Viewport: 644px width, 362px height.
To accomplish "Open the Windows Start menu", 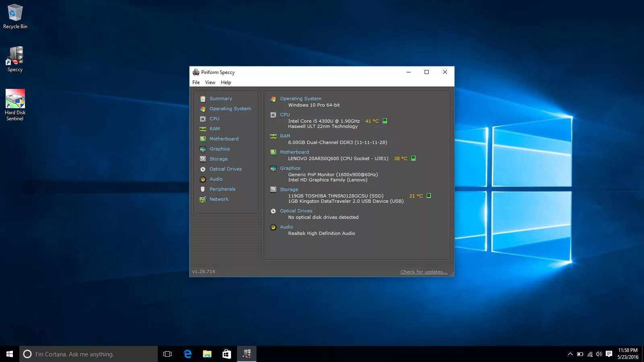I will click(x=10, y=354).
